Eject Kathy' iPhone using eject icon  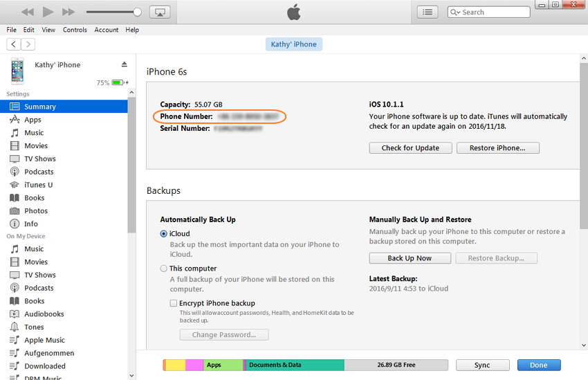(125, 64)
